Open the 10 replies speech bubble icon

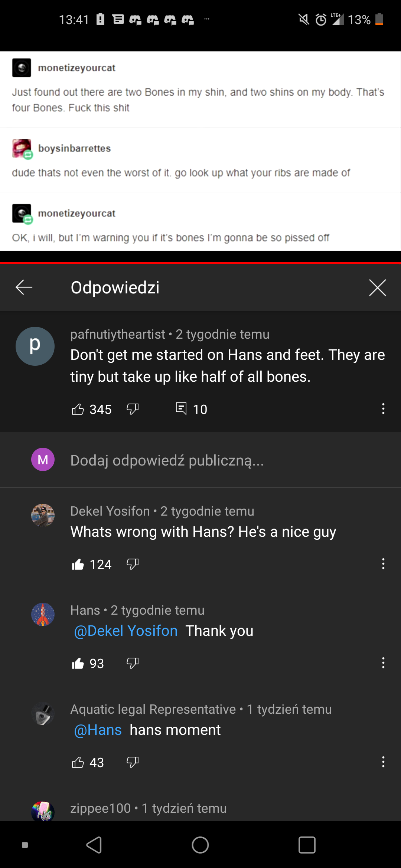[x=181, y=408]
